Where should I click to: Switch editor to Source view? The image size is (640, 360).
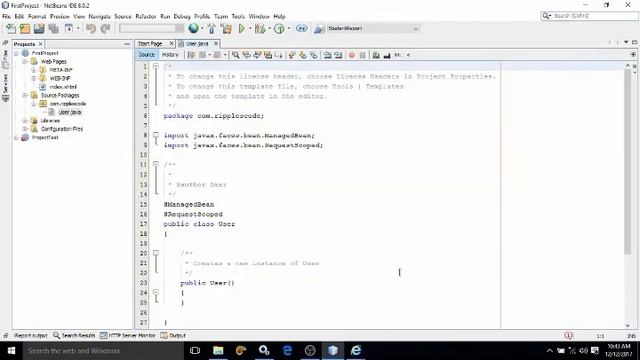click(x=147, y=55)
